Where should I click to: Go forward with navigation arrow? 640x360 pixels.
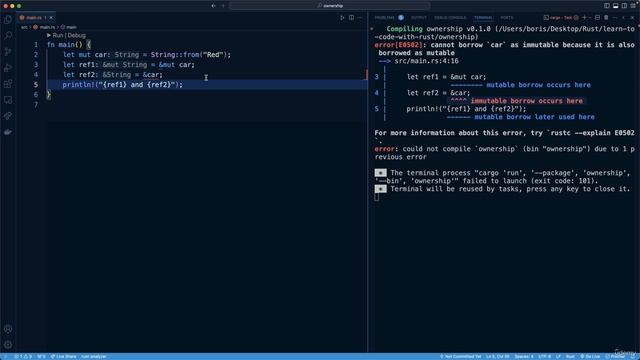(223, 6)
